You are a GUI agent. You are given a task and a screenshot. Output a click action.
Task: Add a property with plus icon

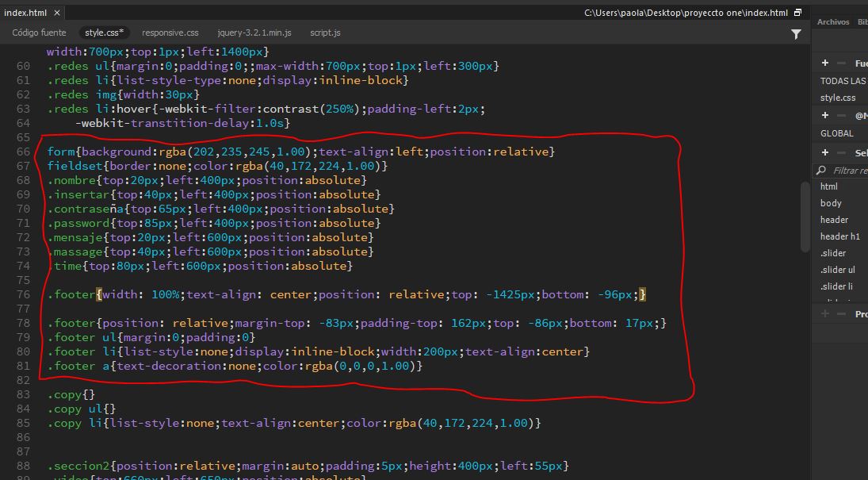[x=825, y=313]
